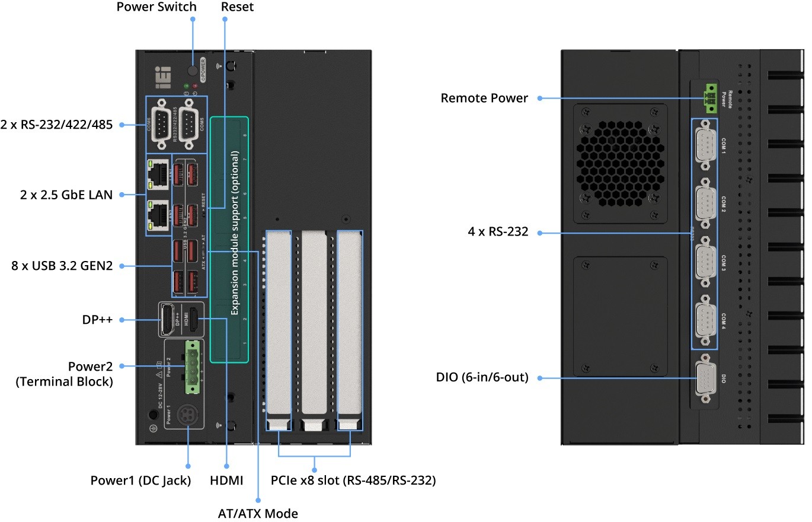This screenshot has width=812, height=522.
Task: Select the DIO connector port
Action: tap(705, 378)
